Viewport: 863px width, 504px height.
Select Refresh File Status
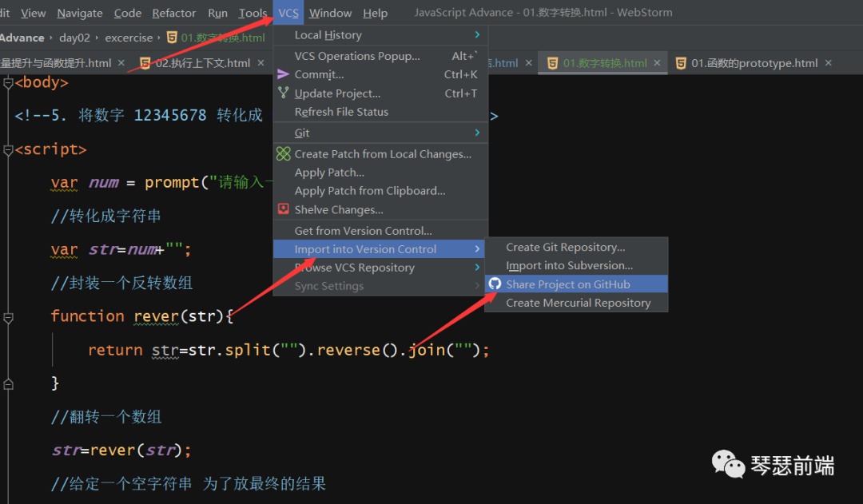380,112
